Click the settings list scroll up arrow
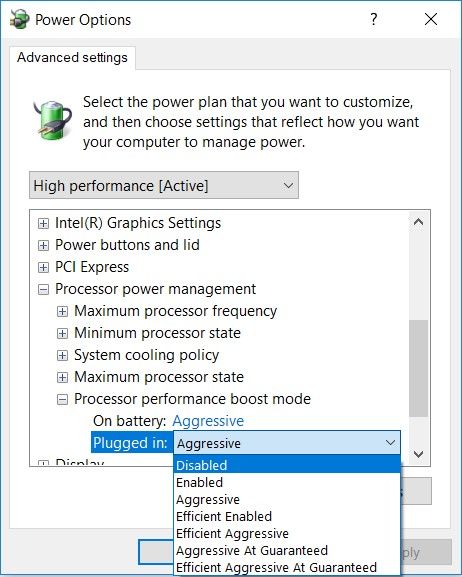 pos(419,222)
